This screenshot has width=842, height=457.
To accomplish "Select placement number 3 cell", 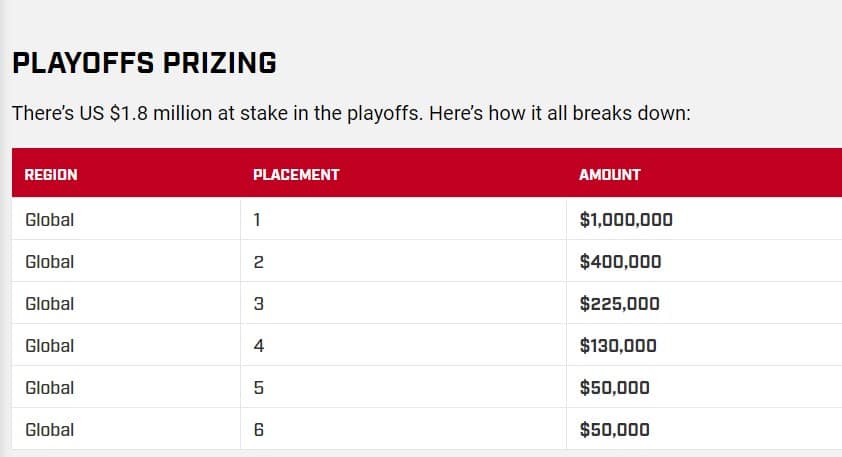I will [258, 304].
